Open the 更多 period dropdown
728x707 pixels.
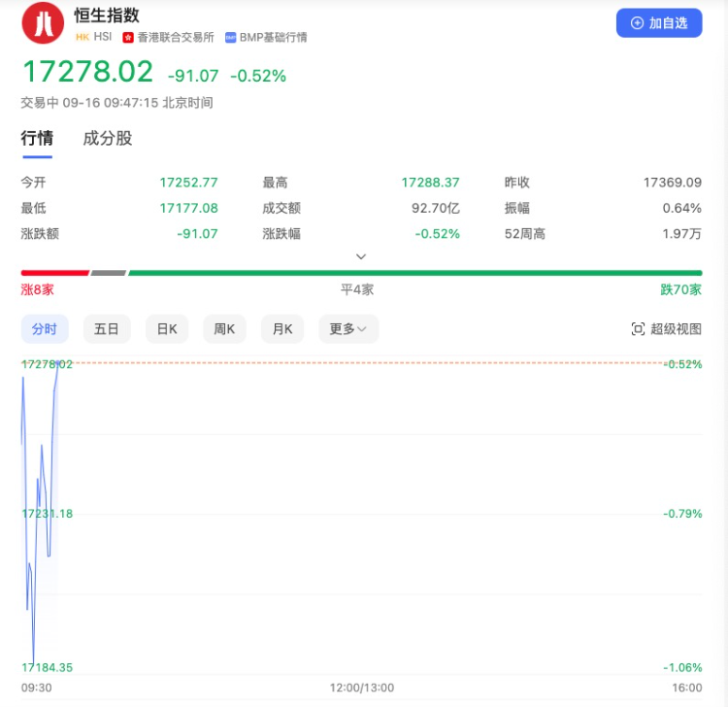[348, 329]
